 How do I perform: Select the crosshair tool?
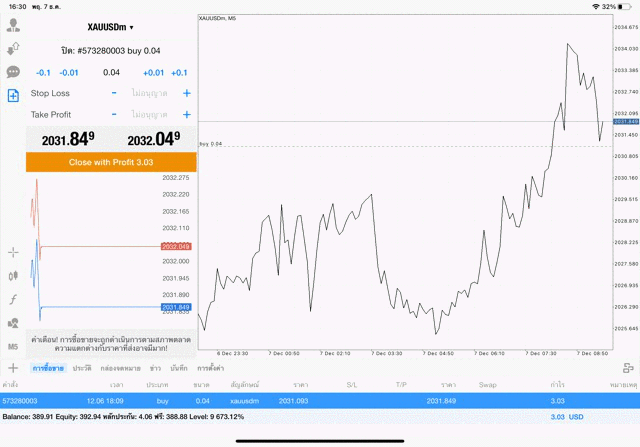14,252
